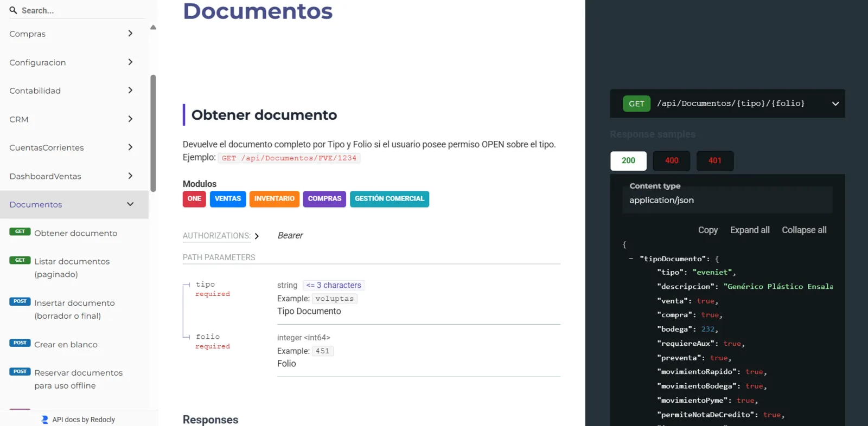Click Expand all in response sample
This screenshot has height=426, width=868.
pyautogui.click(x=750, y=230)
